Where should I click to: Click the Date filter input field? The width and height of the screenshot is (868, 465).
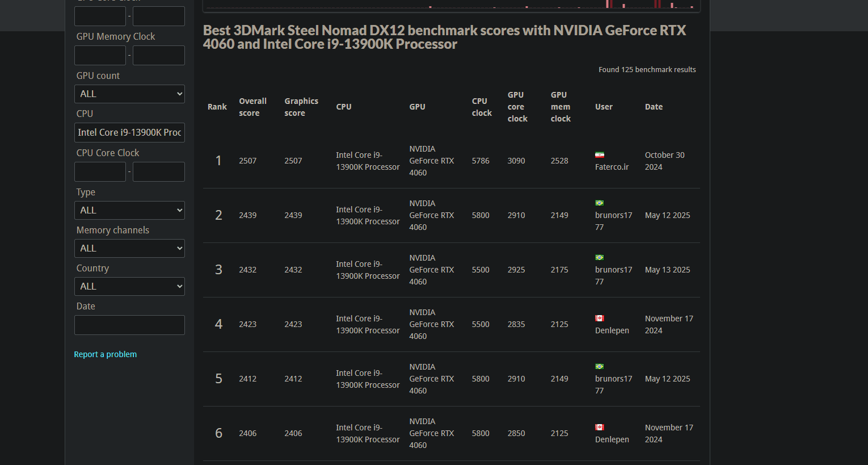tap(129, 325)
